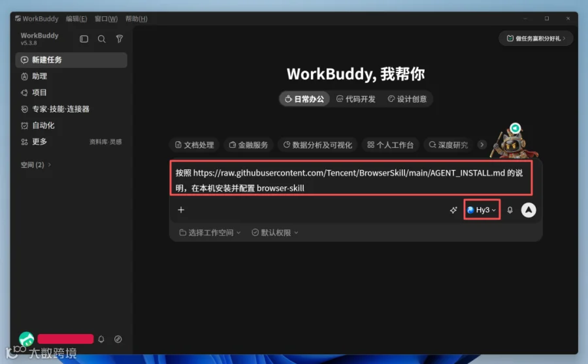The width and height of the screenshot is (588, 364).
Task: Toggle the sidebar panel icon
Action: click(x=84, y=39)
